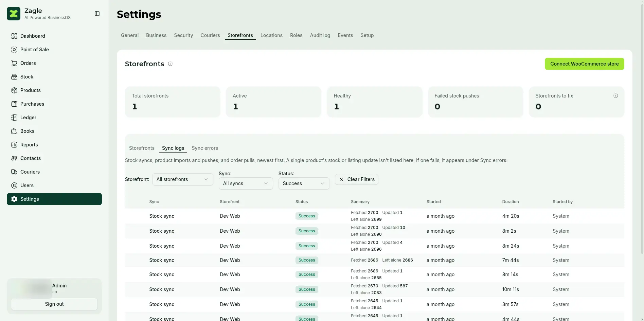Open the Audit log tab
Image resolution: width=644 pixels, height=321 pixels.
[320, 35]
